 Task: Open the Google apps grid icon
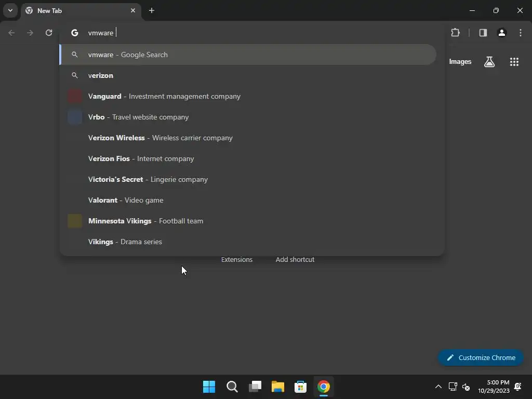point(514,62)
